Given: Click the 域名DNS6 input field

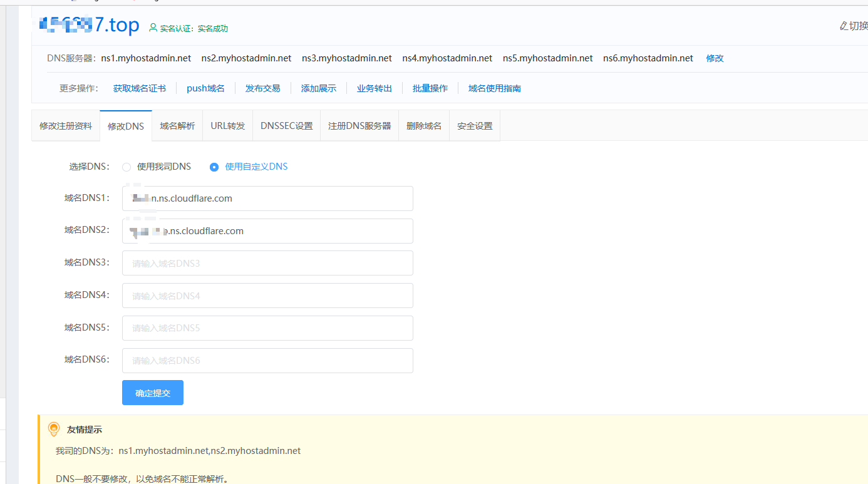Looking at the screenshot, I should (x=267, y=361).
